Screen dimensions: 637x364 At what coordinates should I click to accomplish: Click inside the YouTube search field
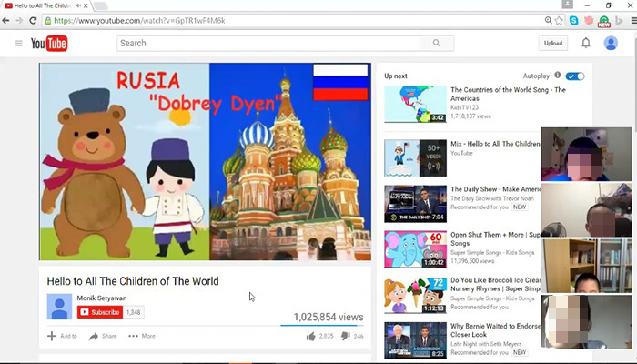pyautogui.click(x=268, y=43)
